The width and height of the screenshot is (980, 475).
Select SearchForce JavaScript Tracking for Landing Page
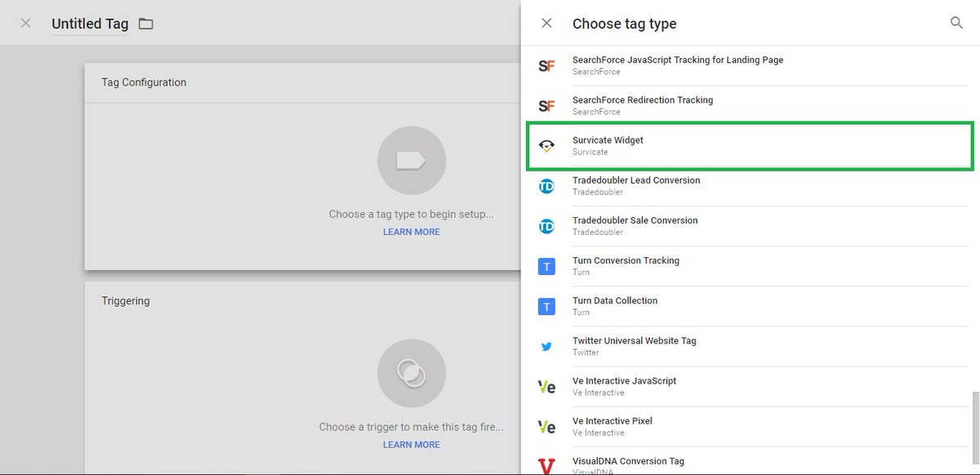click(x=750, y=66)
